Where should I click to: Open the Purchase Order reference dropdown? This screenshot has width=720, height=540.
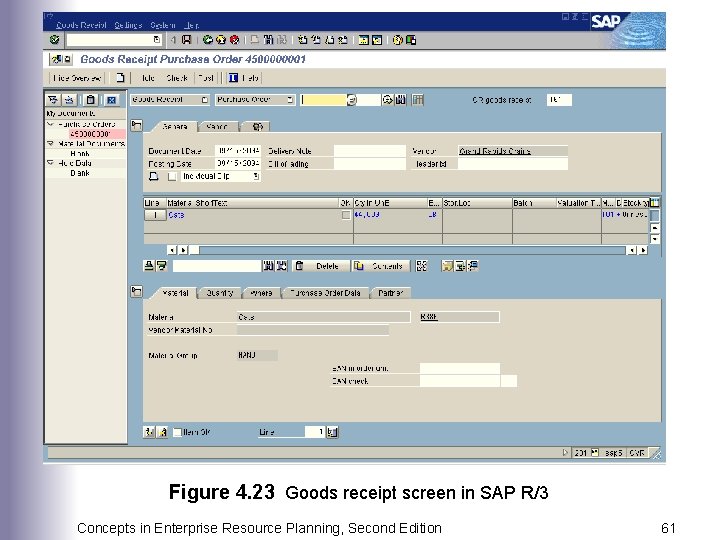pos(290,100)
